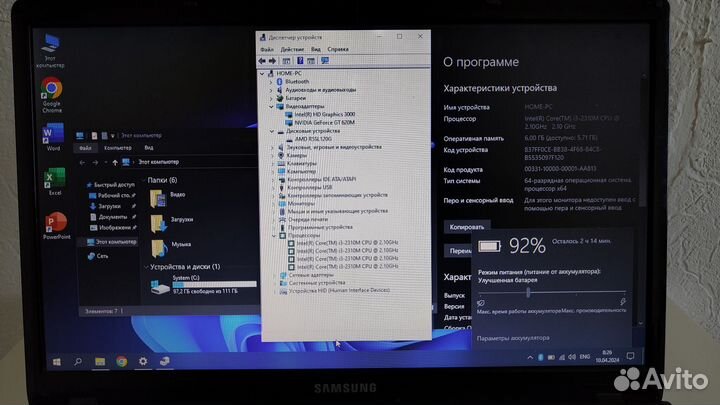Open Chrome from the taskbar

pyautogui.click(x=121, y=362)
